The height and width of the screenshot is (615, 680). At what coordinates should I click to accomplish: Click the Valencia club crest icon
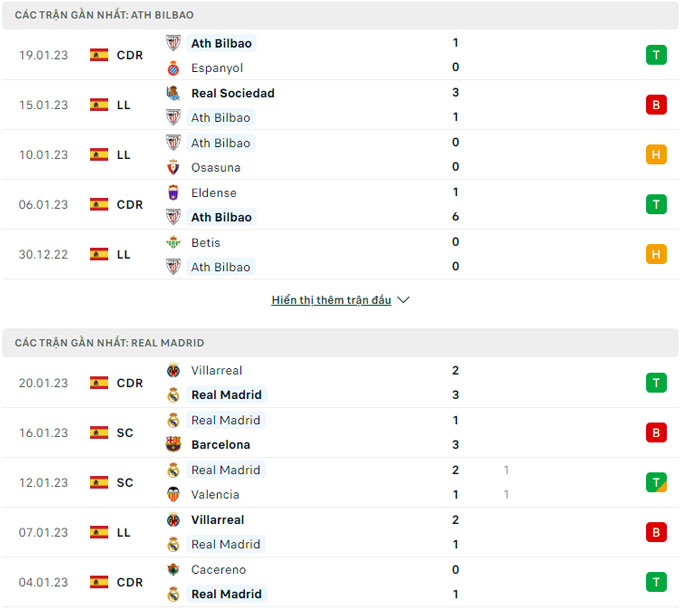tap(173, 495)
